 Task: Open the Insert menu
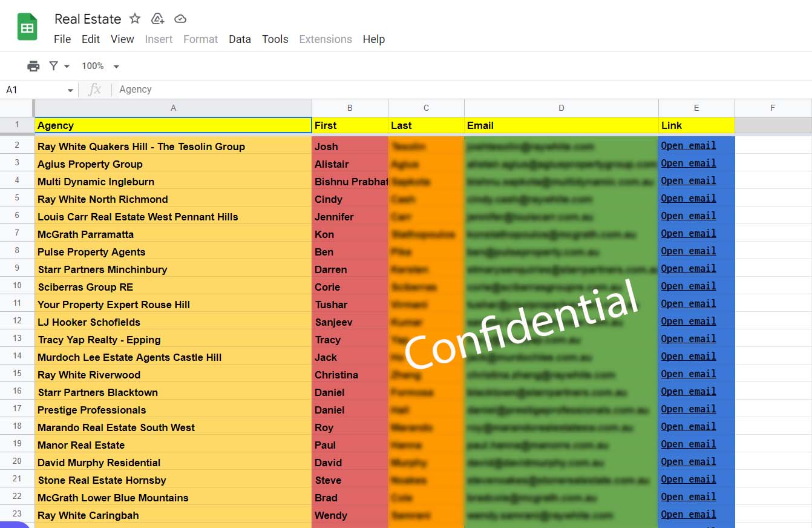pos(159,39)
